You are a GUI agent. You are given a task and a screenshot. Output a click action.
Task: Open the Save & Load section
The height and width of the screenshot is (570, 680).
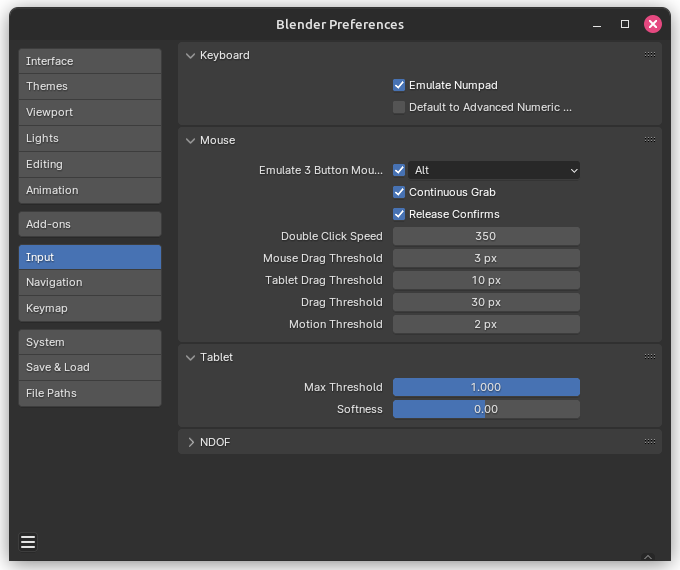pyautogui.click(x=90, y=367)
